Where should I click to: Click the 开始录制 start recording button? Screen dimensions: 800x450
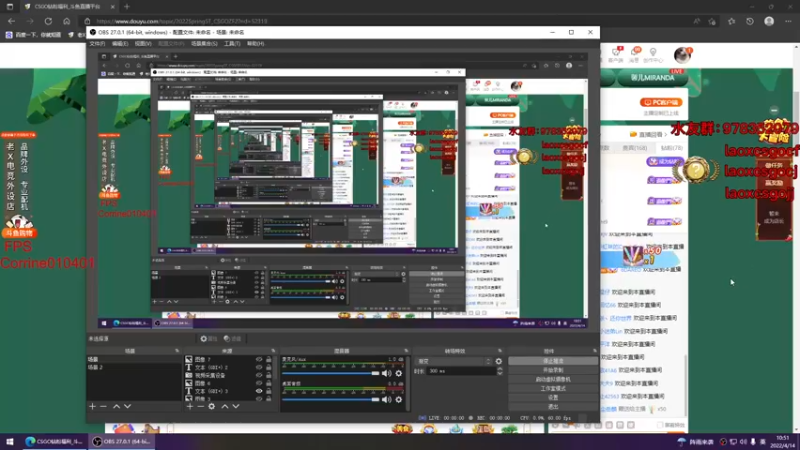[x=553, y=370]
